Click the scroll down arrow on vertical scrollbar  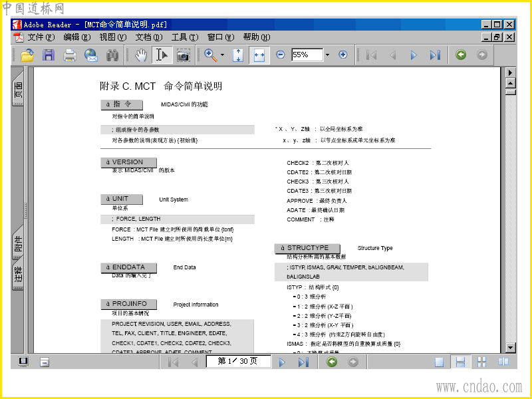coord(510,347)
